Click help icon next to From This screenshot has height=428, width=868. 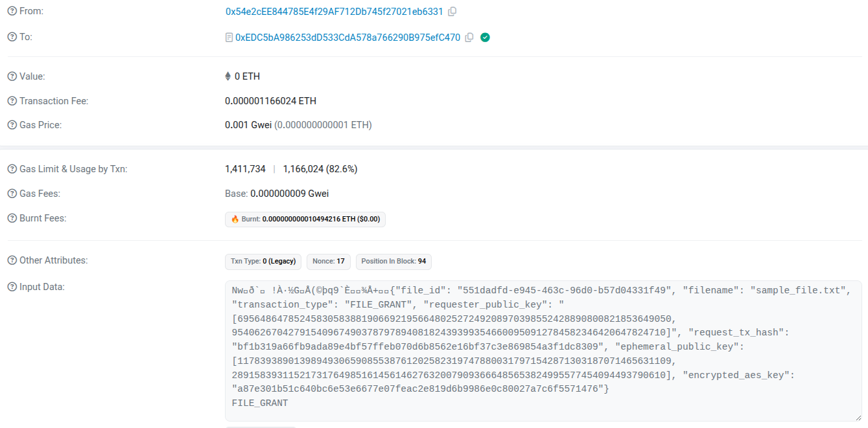[x=12, y=12]
